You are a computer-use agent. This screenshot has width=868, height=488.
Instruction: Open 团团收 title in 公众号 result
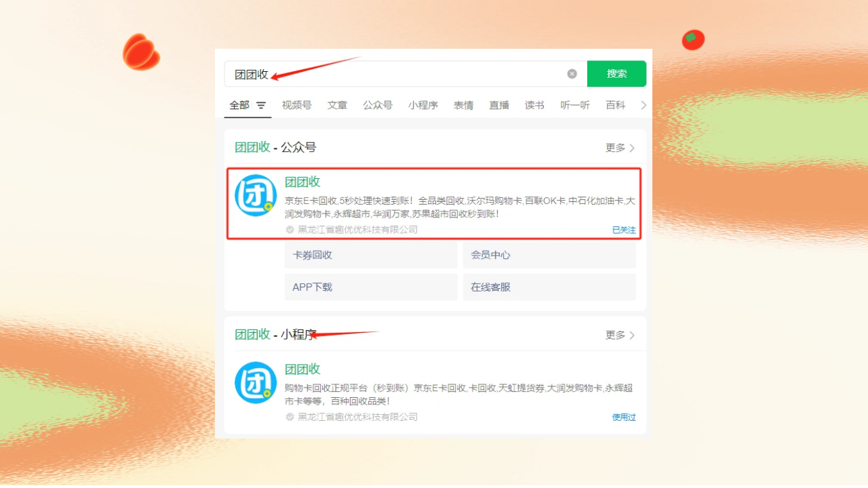click(x=302, y=182)
